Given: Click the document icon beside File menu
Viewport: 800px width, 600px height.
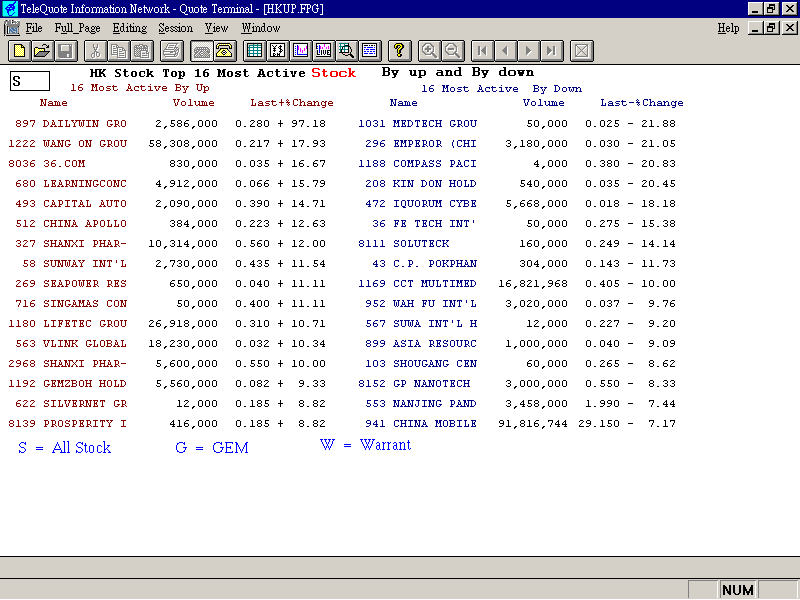Looking at the screenshot, I should [12, 28].
